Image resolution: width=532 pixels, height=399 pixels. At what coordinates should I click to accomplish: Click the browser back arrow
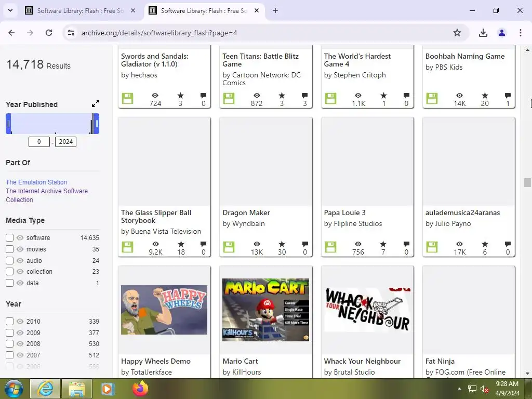(x=11, y=33)
